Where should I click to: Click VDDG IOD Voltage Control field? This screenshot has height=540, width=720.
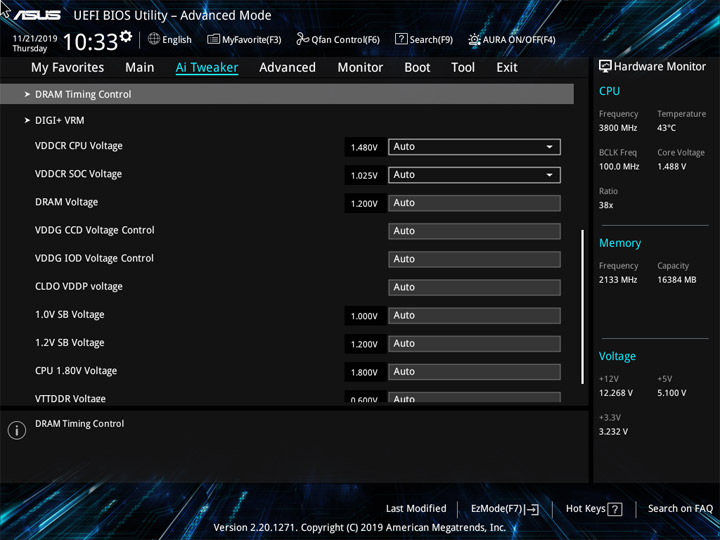[x=474, y=259]
